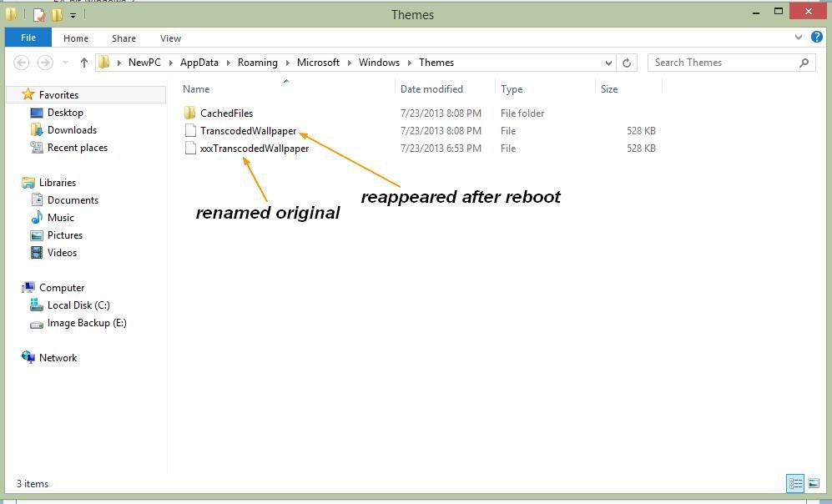Open the Help question mark icon
This screenshot has width=832, height=504.
(x=816, y=38)
